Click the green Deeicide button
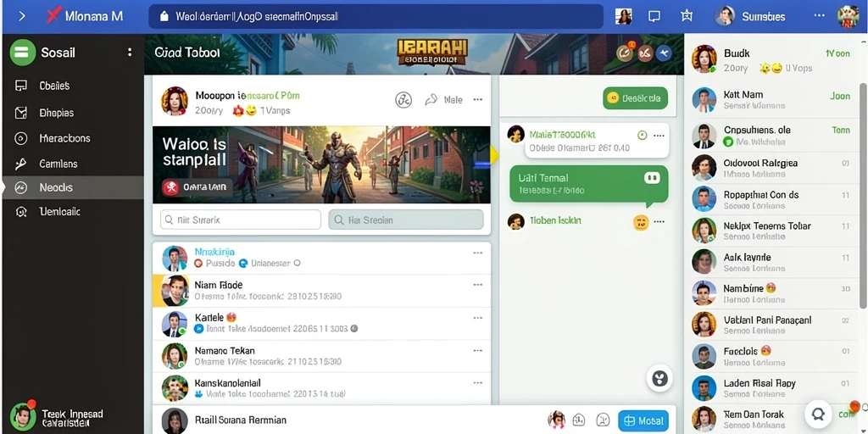 click(635, 98)
